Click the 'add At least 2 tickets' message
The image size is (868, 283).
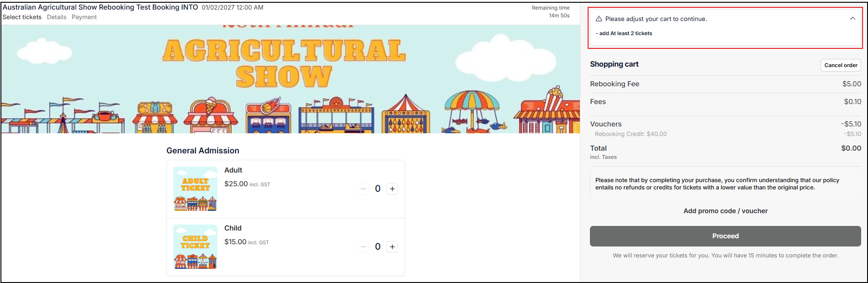624,33
